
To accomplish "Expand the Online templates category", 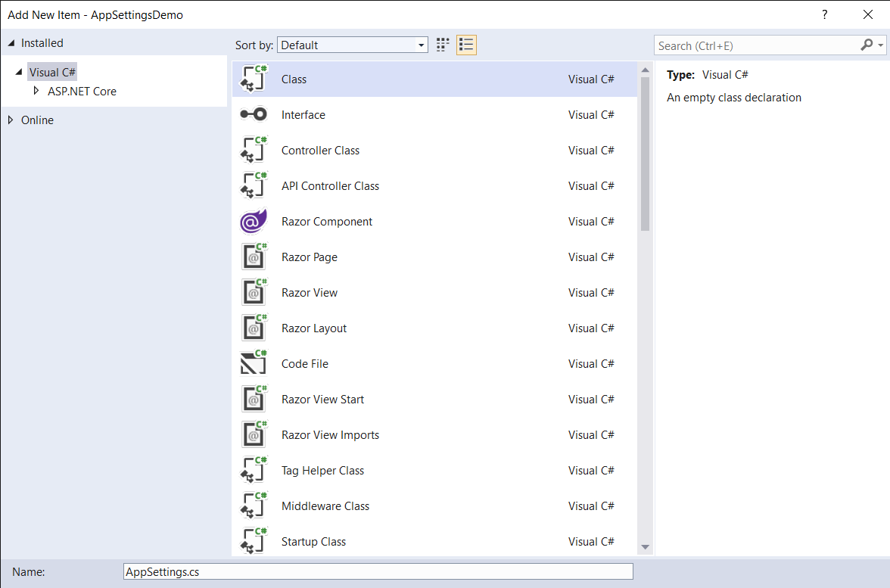I will [x=11, y=120].
